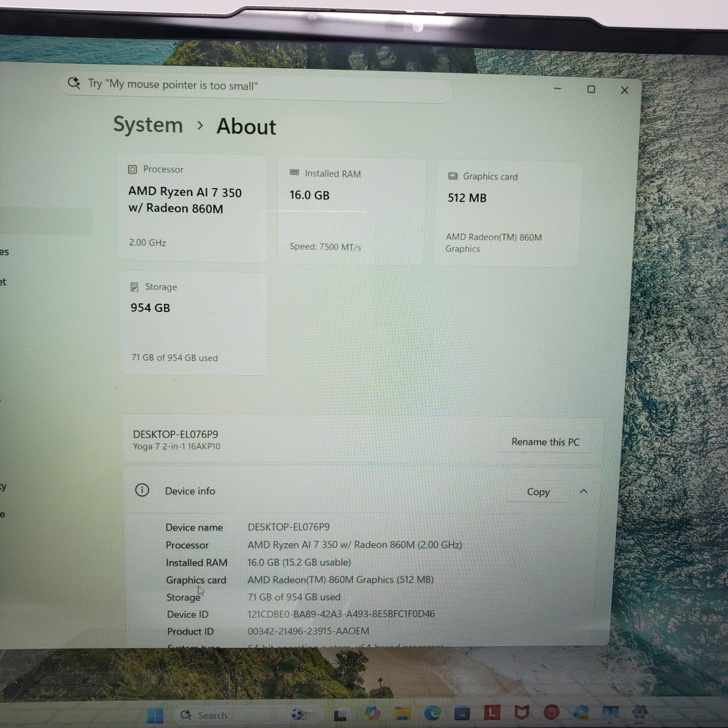Open the Installed RAM 16.0 GB card
Screen dimensions: 728x728
(x=352, y=212)
